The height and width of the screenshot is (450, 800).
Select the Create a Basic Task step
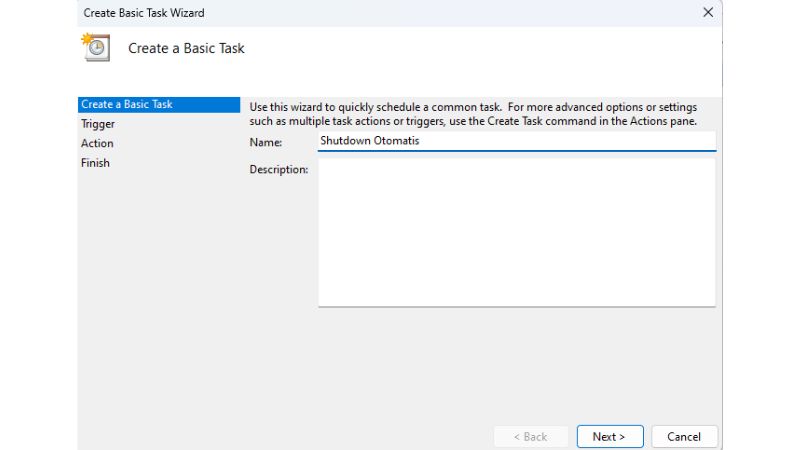127,105
